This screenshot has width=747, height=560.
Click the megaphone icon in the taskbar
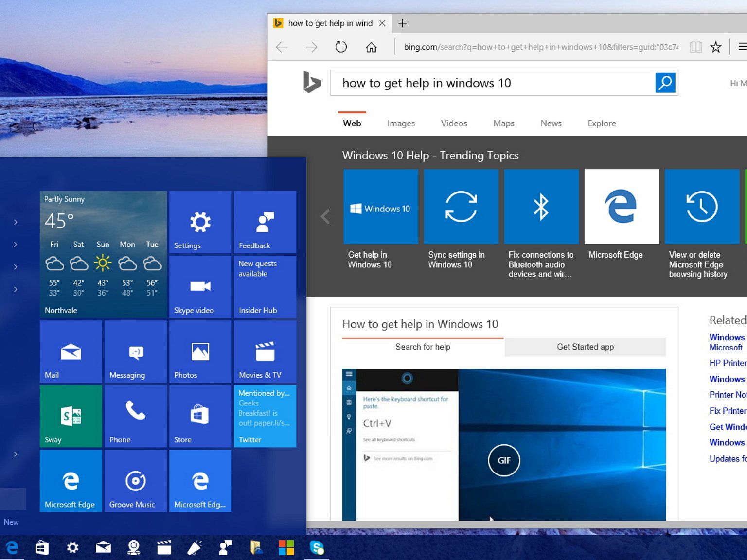point(195,548)
